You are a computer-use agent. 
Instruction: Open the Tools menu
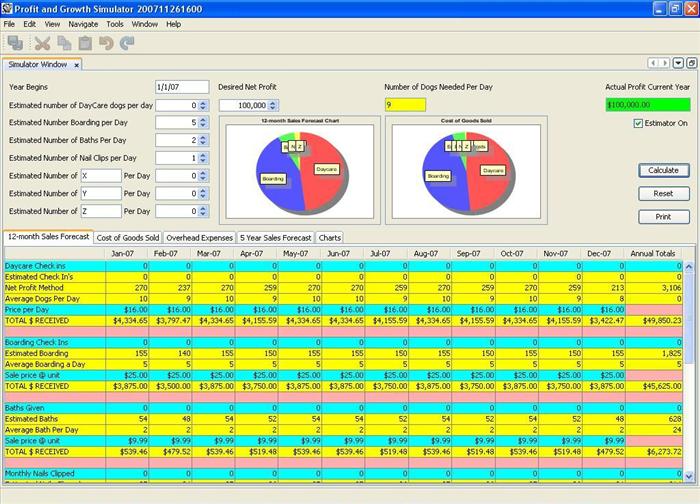pos(115,24)
